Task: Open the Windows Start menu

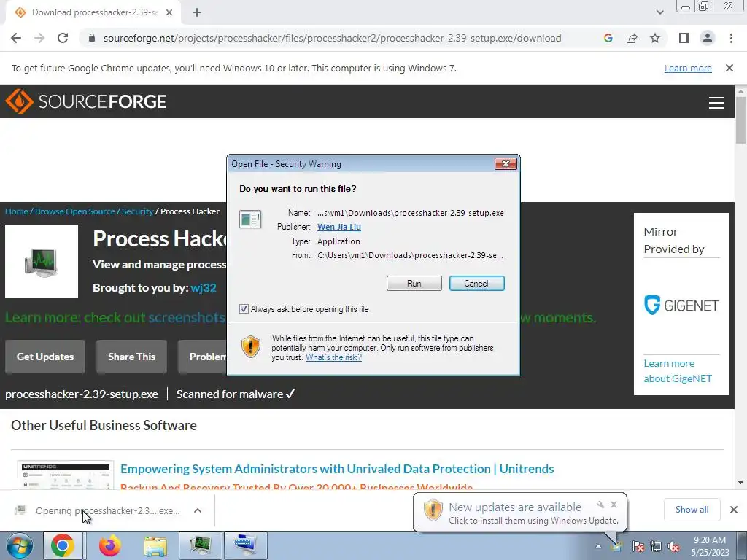Action: pos(19,545)
